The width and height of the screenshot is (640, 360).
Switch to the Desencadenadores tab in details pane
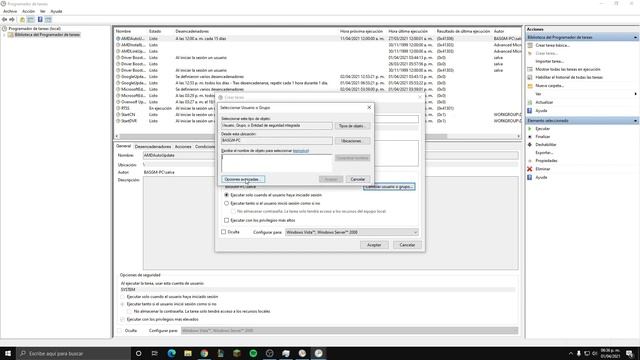pyautogui.click(x=153, y=147)
